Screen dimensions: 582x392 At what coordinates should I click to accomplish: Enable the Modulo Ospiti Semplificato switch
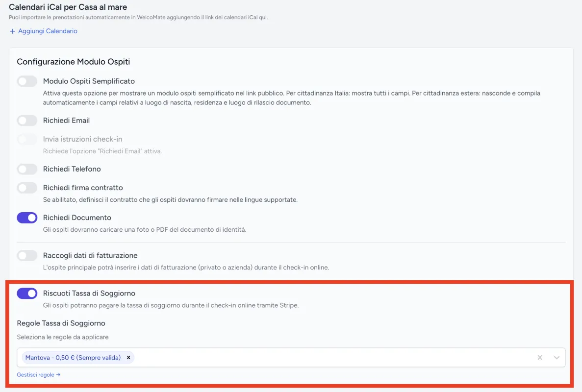tap(27, 81)
